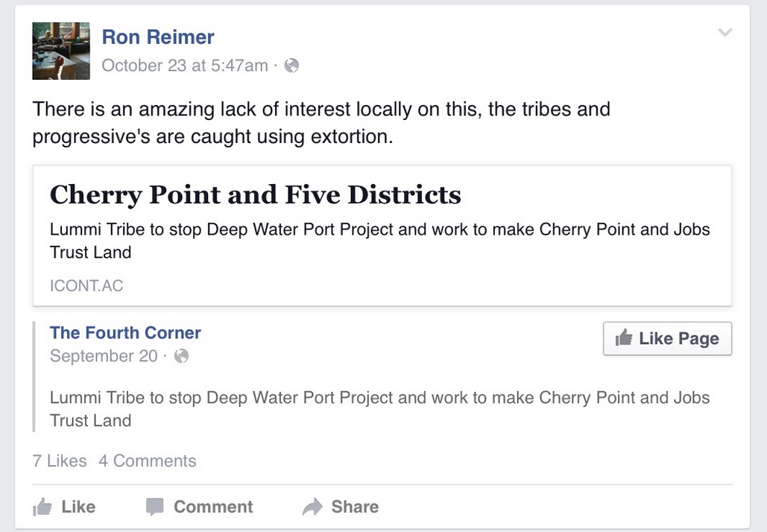Open the post options chevron dropdown
767x532 pixels.
(x=725, y=33)
